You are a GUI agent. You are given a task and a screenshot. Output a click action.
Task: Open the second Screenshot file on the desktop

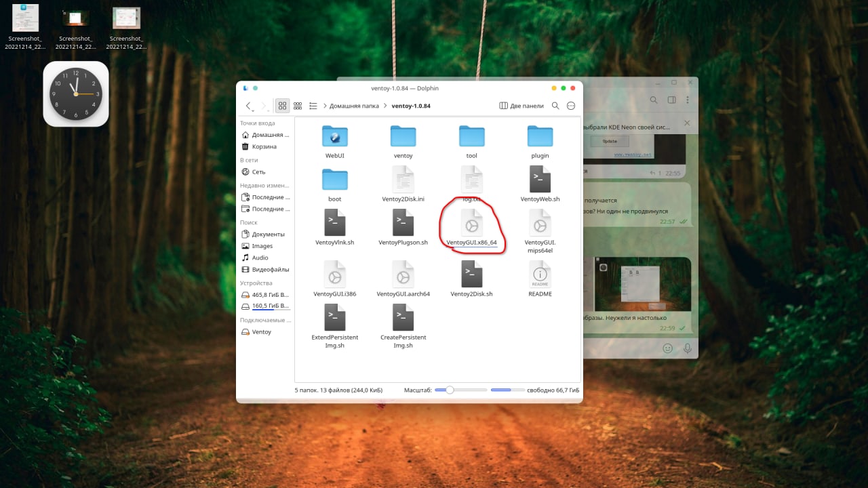click(x=75, y=28)
